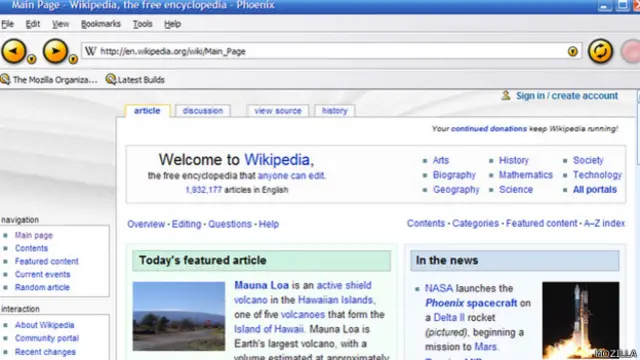Image resolution: width=640 pixels, height=360 pixels.
Task: Open the Mathematics portal link
Action: click(526, 175)
